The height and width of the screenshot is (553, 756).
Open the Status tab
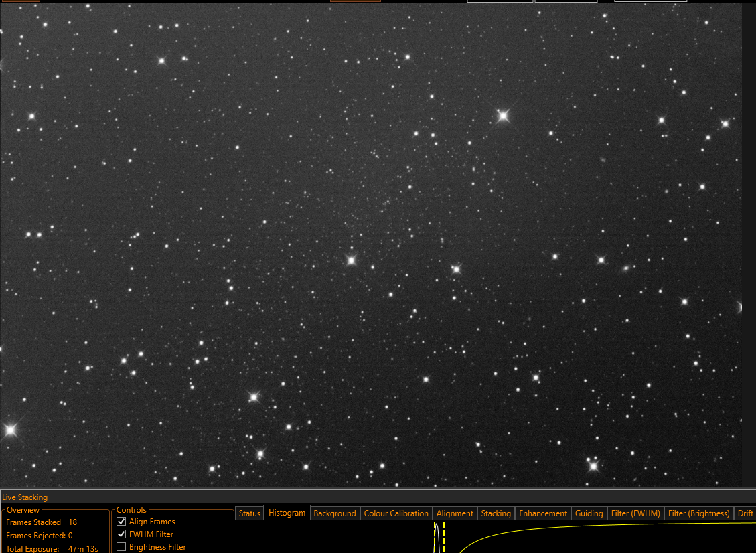tap(249, 513)
